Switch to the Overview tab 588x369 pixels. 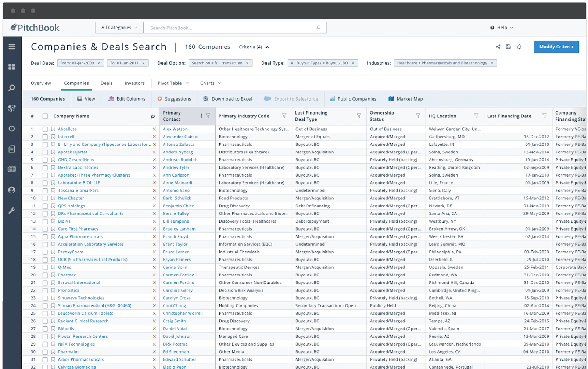click(41, 83)
